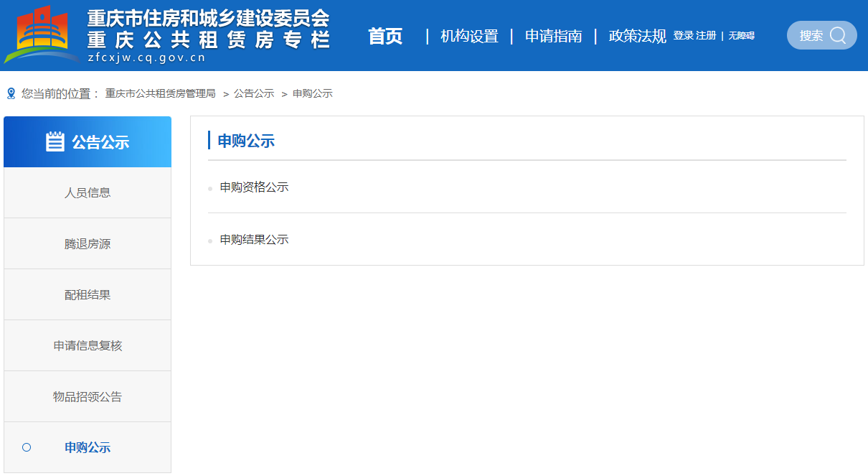Open 申请信息复核 sidebar entry
This screenshot has height=476, width=868.
[x=88, y=346]
